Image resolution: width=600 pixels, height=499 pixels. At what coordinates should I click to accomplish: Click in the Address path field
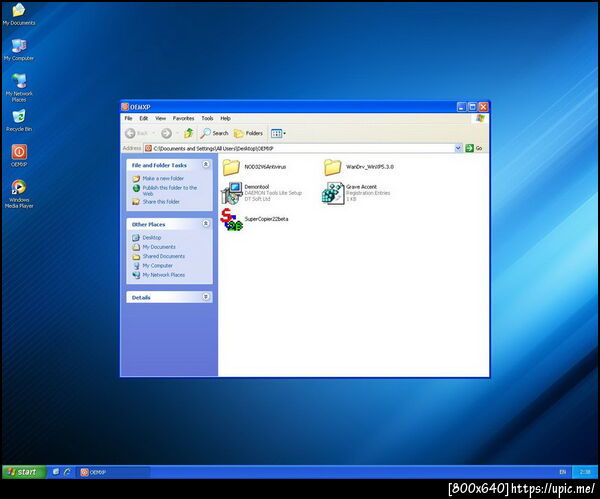point(298,148)
